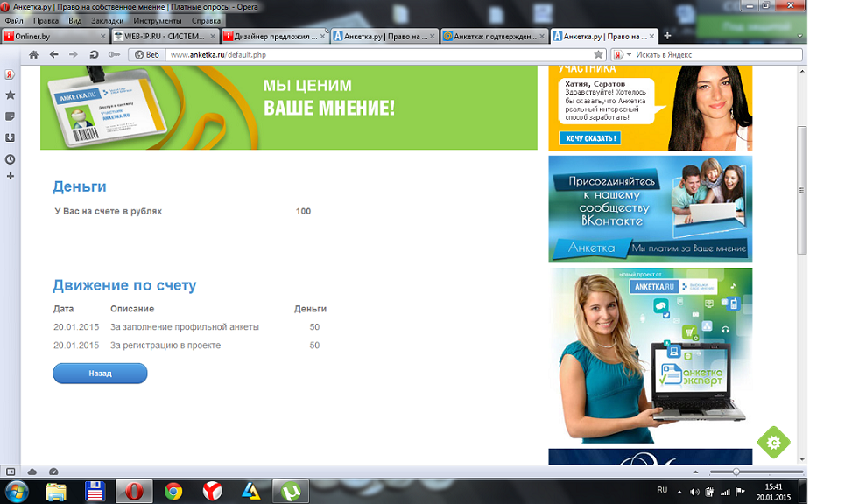Open Bookmarks star panel in sidebar

[x=10, y=95]
